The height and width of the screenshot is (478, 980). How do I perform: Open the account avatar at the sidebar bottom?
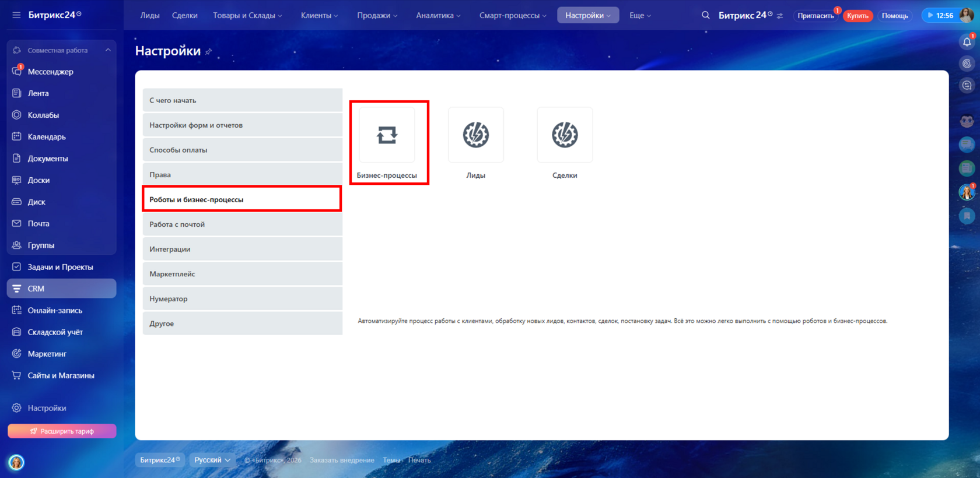tap(16, 462)
